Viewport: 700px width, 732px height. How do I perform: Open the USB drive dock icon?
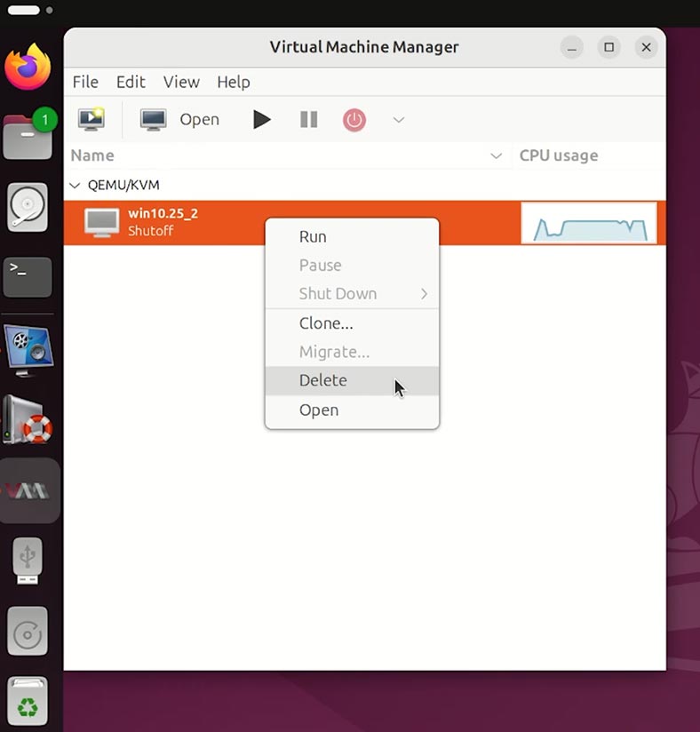(28, 561)
